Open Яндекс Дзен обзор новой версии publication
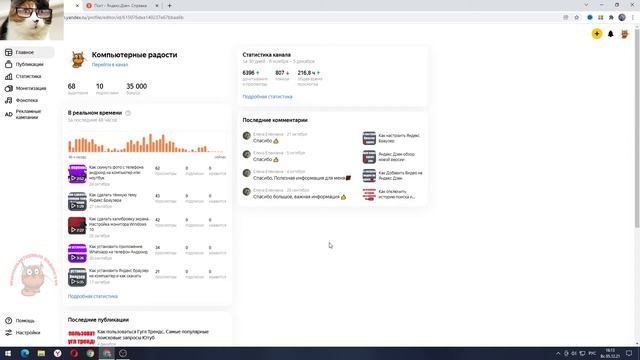The height and width of the screenshot is (360, 640). pos(396,157)
